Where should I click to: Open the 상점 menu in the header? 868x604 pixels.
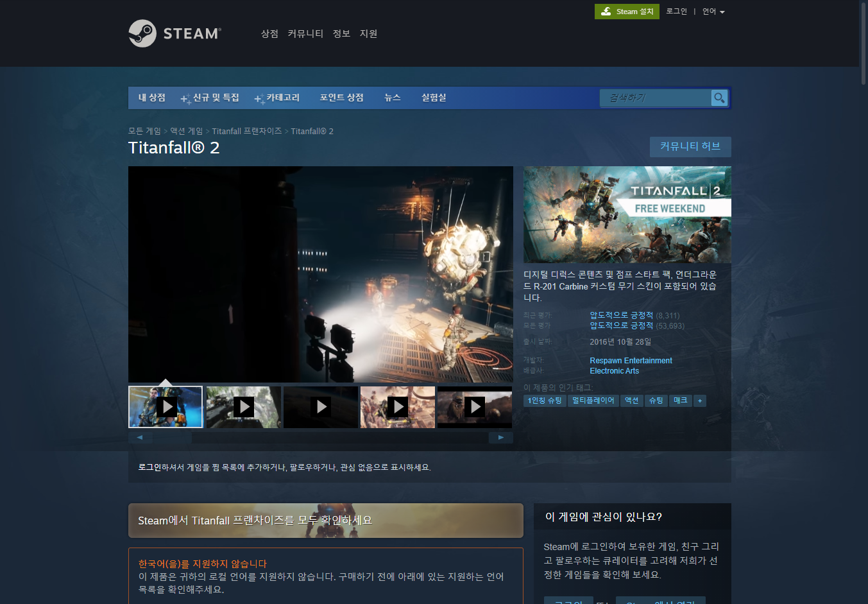[x=269, y=33]
